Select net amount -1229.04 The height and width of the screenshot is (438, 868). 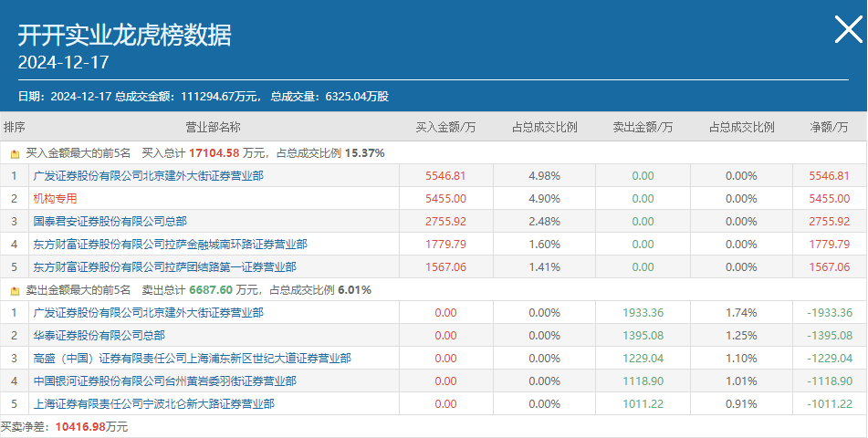pos(830,359)
